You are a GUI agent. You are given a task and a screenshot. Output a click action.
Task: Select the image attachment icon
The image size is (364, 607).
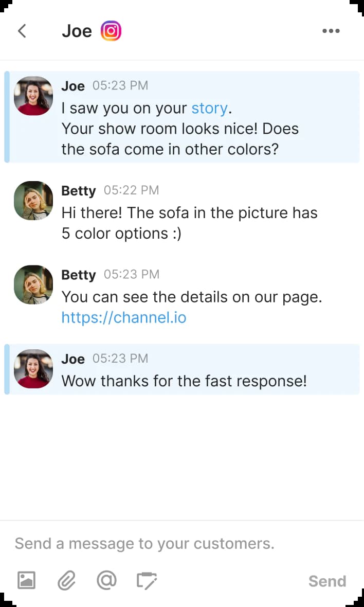(x=26, y=580)
